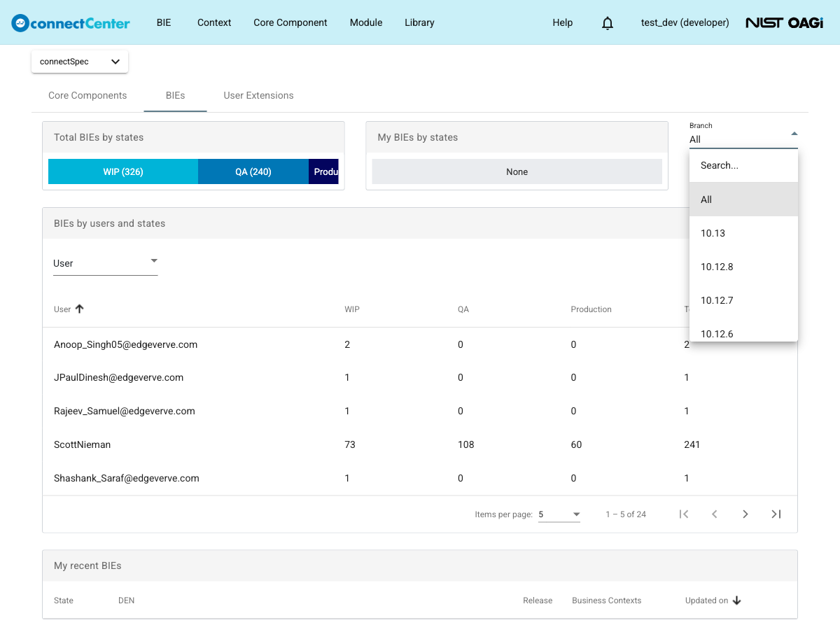Click the My recent BIEs heading
Image resolution: width=840 pixels, height=639 pixels.
(87, 566)
